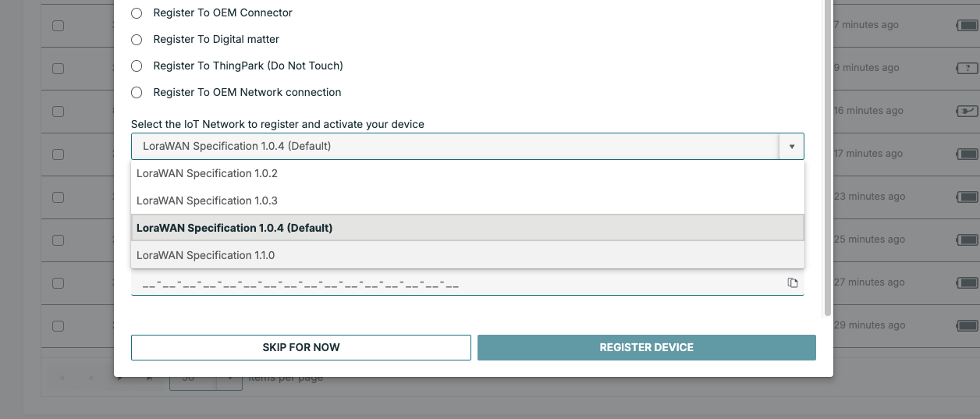Click battery icon in 17 minutes ago row
Viewport: 980px width, 419px height.
967,154
